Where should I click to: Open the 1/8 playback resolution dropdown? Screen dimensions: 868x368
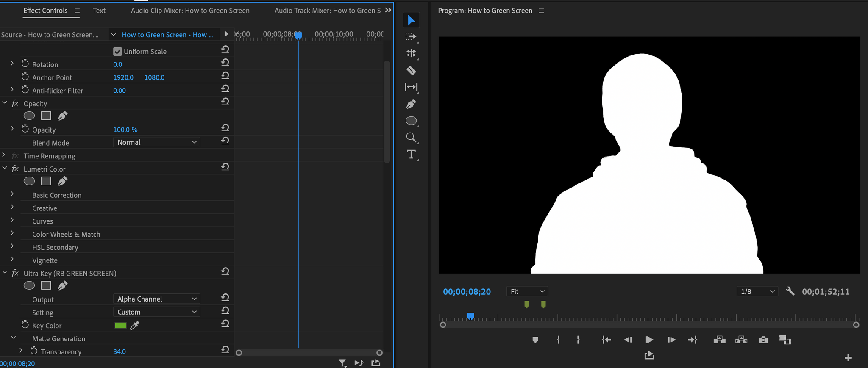tap(757, 291)
